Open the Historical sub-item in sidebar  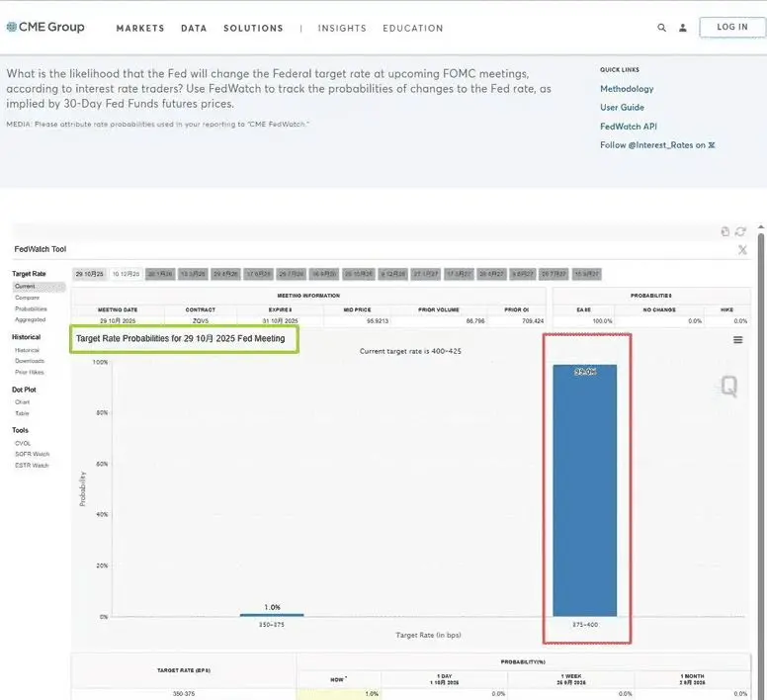(27, 350)
